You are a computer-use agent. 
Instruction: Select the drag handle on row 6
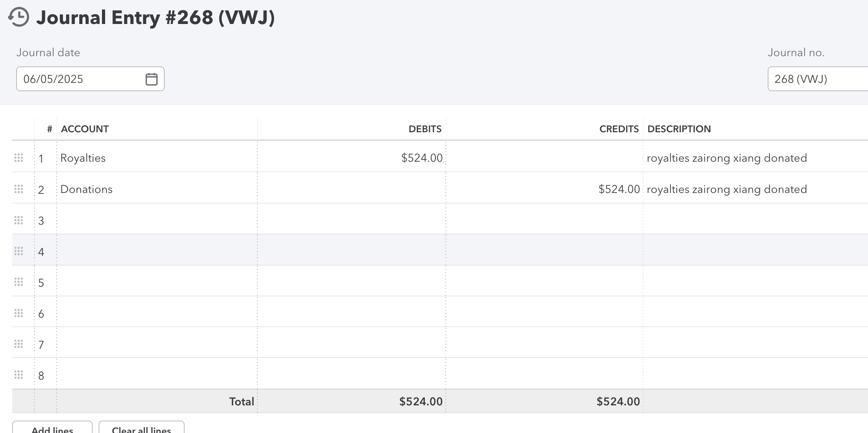coord(19,313)
